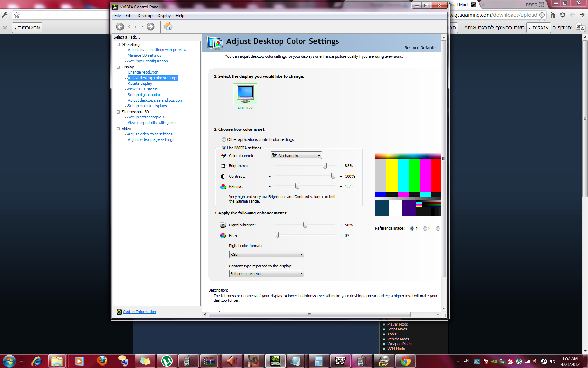Click the Digital vibrance icon
The image size is (588, 368).
coord(223,225)
